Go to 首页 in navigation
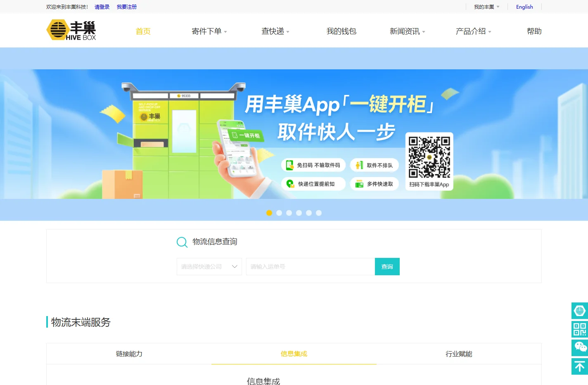 point(143,31)
